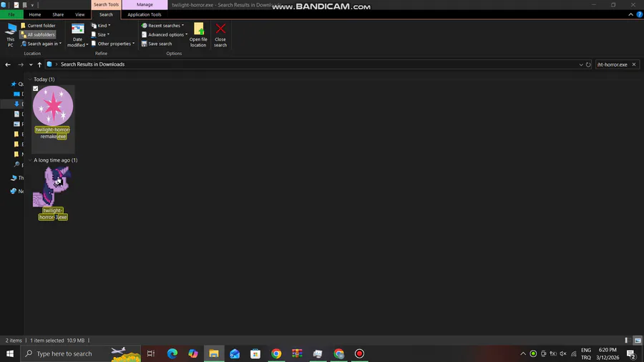Click the red Close search button
The width and height of the screenshot is (644, 362).
220,35
